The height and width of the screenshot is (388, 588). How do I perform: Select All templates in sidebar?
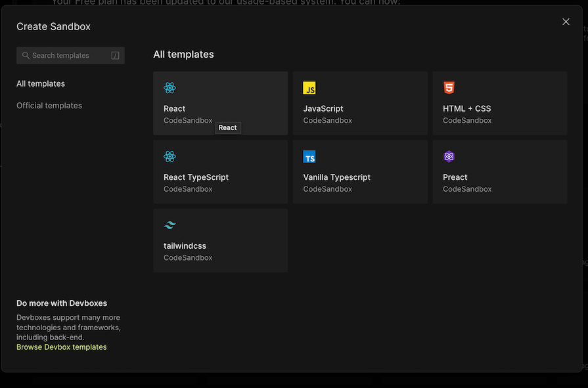41,84
